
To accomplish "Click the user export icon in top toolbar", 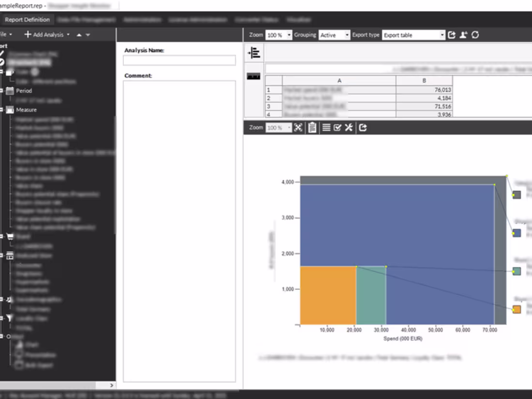I will tap(463, 34).
